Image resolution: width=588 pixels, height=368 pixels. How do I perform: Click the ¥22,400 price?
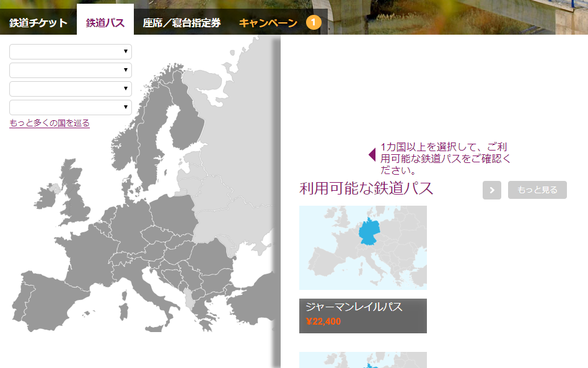pos(323,322)
